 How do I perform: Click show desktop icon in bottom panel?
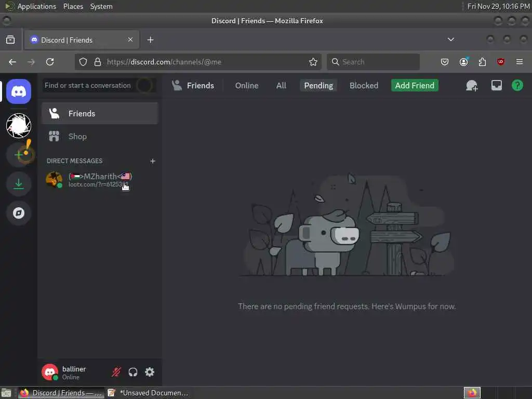(x=6, y=393)
